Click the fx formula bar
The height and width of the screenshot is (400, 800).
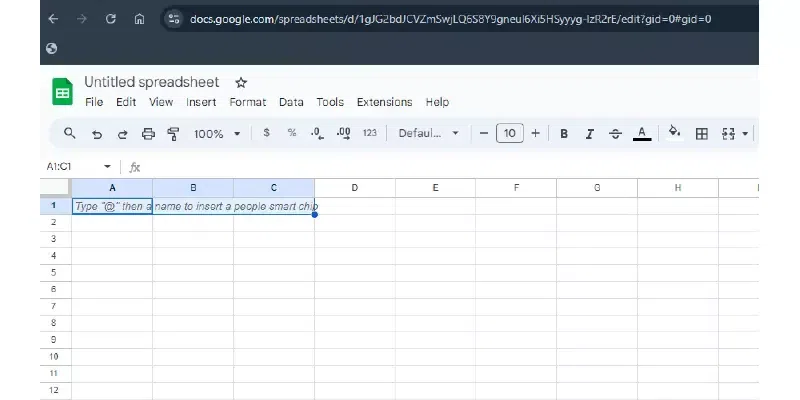[449, 167]
